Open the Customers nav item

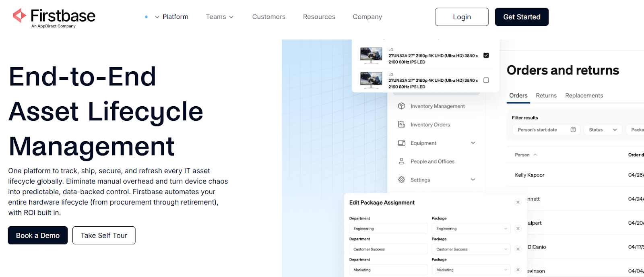tap(269, 17)
